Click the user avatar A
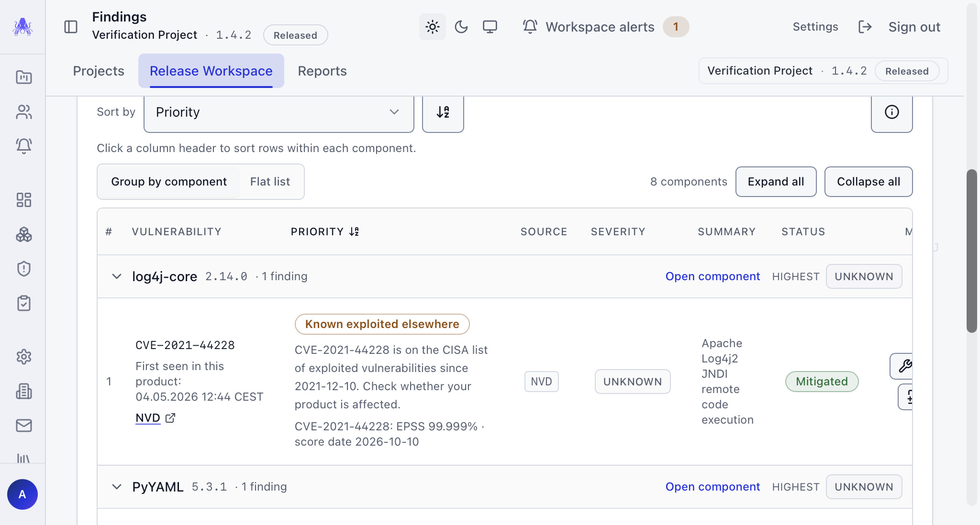 click(x=22, y=494)
